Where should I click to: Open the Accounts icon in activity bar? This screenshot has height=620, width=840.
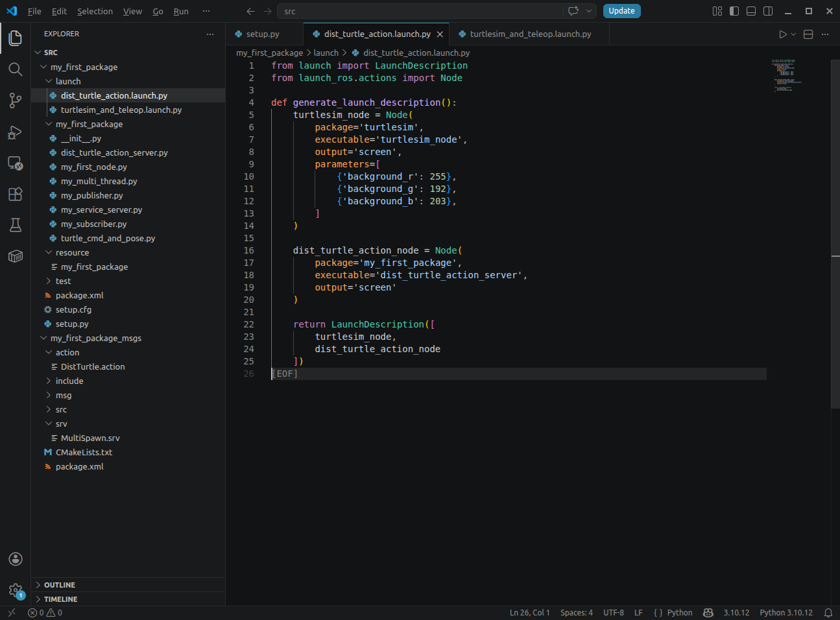[x=16, y=559]
